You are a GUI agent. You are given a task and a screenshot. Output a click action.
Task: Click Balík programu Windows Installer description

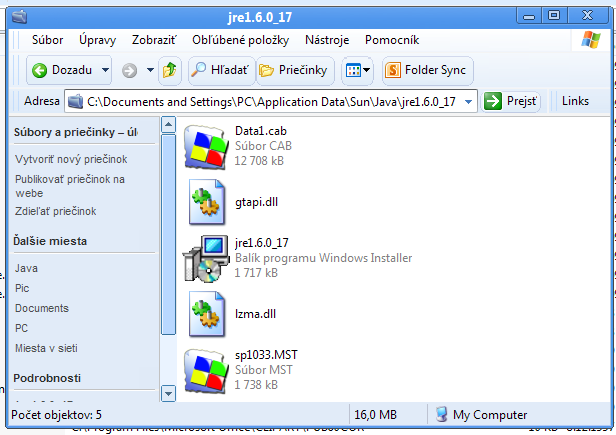pos(324,258)
